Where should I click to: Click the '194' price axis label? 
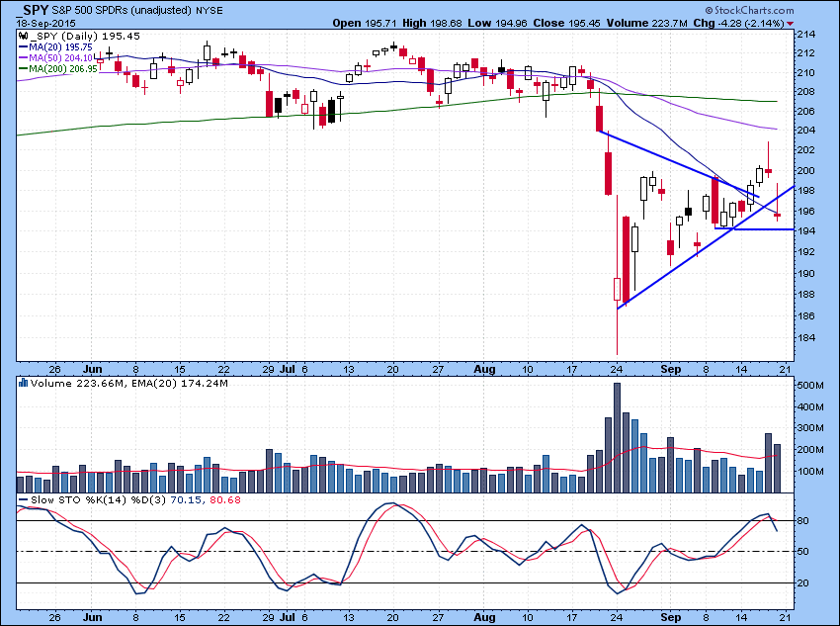click(x=806, y=231)
